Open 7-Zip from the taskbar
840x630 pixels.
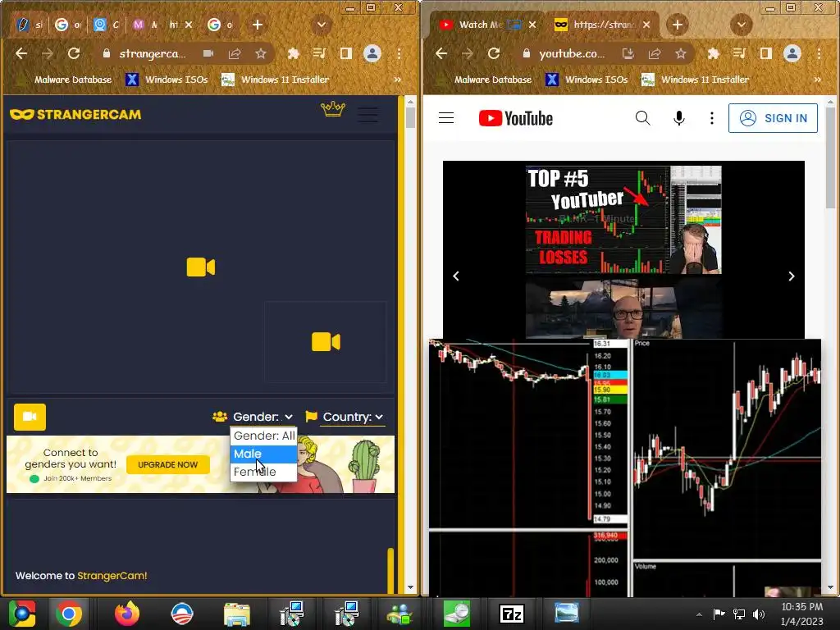click(x=511, y=614)
